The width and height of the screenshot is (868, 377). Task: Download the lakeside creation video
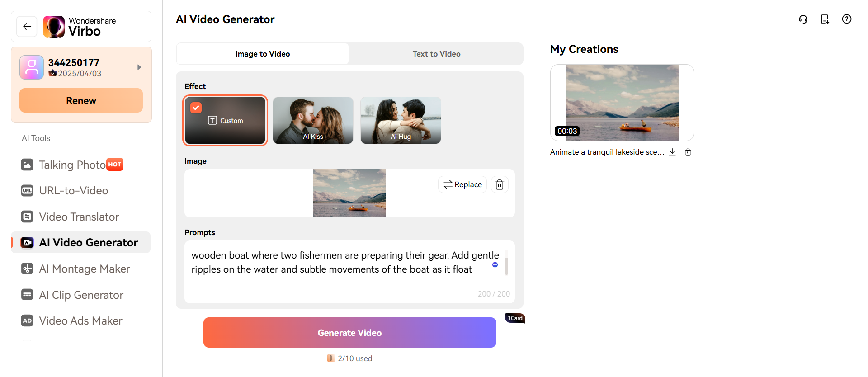coord(672,152)
